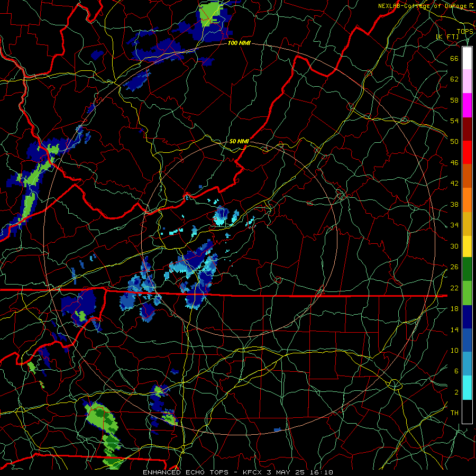Click the '62' legend value
The height and width of the screenshot is (476, 476).
click(x=454, y=79)
